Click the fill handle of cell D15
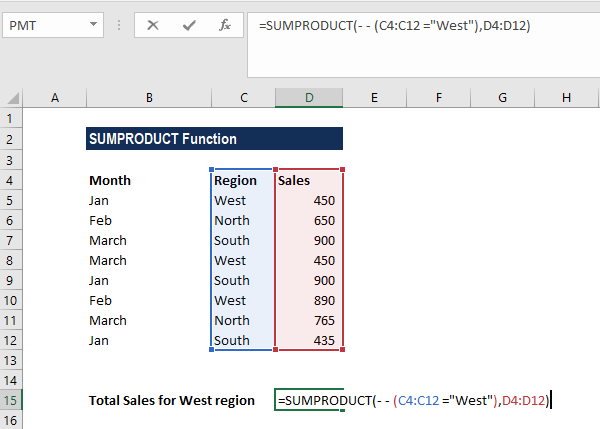This screenshot has height=429, width=600. click(342, 410)
